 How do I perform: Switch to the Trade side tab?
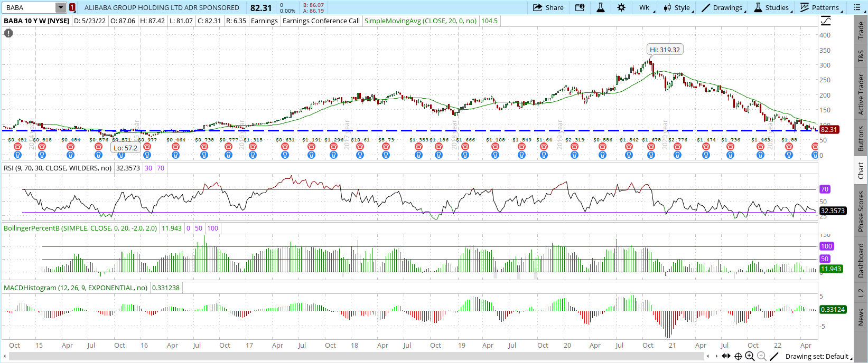(x=861, y=31)
